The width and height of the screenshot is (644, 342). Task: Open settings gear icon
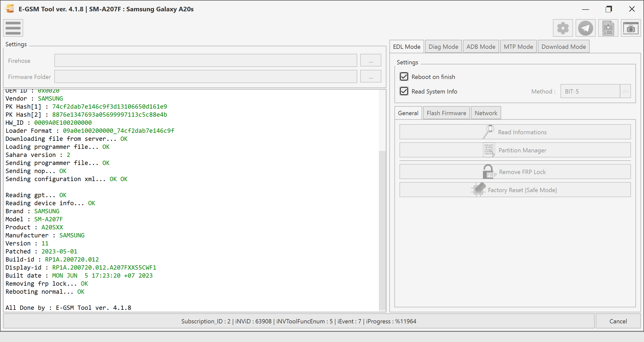pyautogui.click(x=563, y=28)
